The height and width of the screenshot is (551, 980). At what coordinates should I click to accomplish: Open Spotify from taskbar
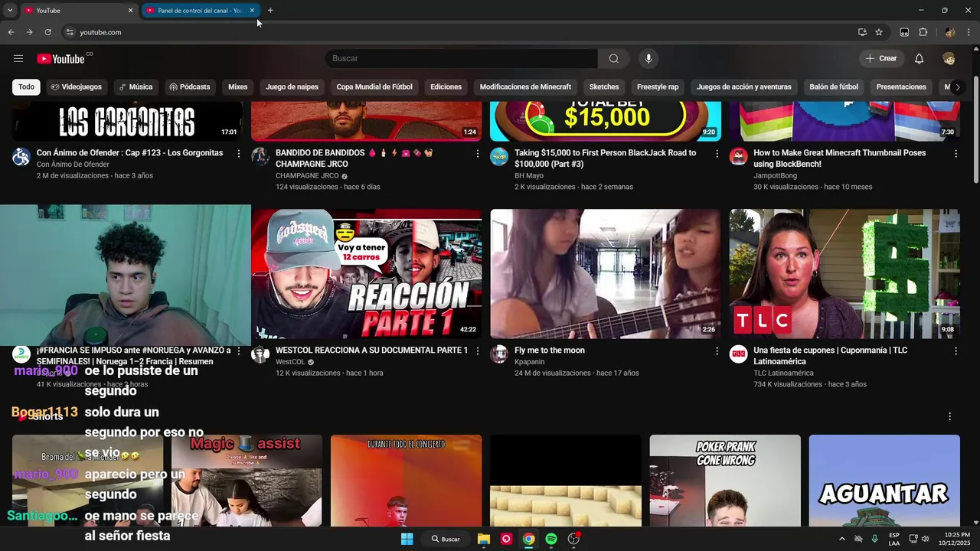[551, 539]
